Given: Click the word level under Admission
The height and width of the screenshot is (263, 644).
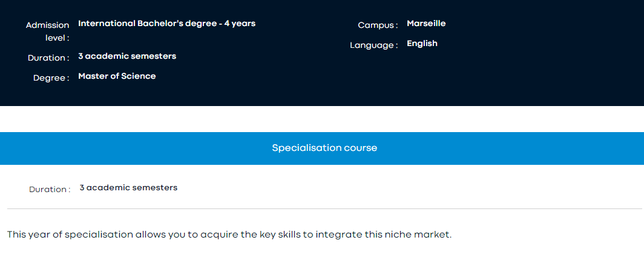Looking at the screenshot, I should coord(57,38).
